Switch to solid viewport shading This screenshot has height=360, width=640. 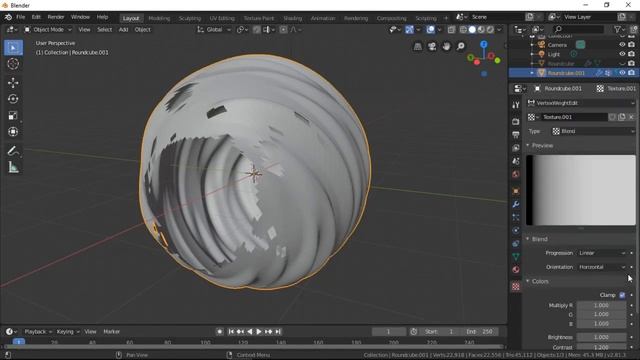(x=472, y=29)
